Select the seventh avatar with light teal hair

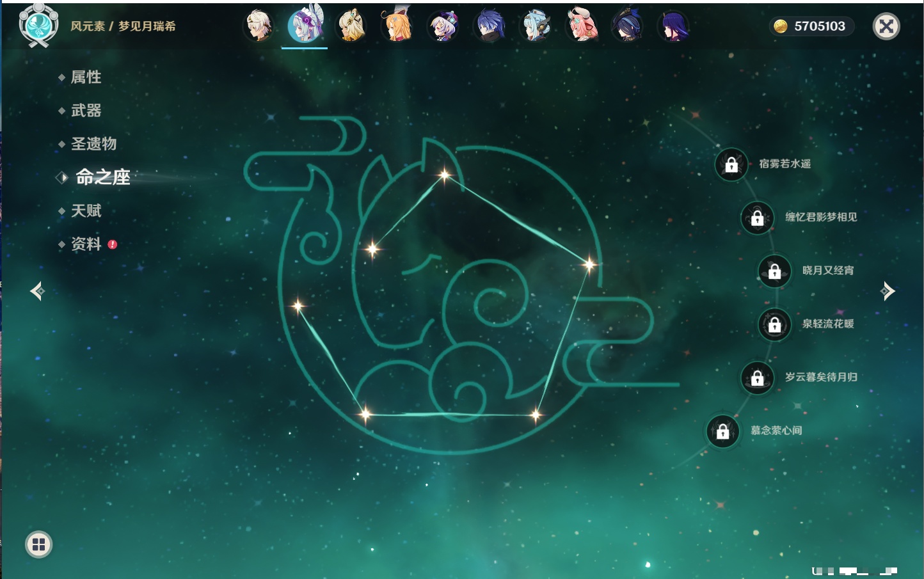click(x=536, y=26)
